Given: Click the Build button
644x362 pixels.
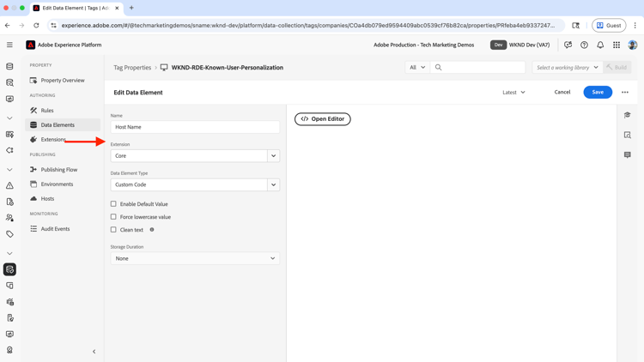Looking at the screenshot, I should (617, 67).
